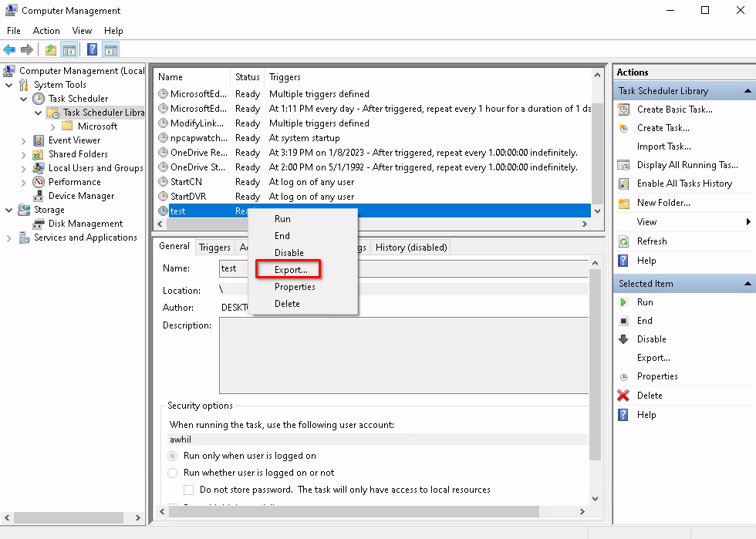This screenshot has width=756, height=539.
Task: Collapse the Selected Item actions section
Action: 748,284
